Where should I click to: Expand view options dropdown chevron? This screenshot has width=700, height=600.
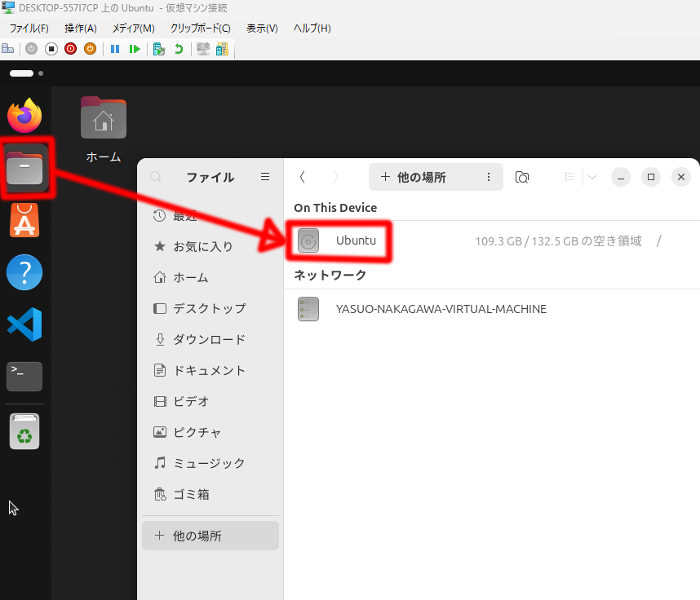(x=592, y=177)
